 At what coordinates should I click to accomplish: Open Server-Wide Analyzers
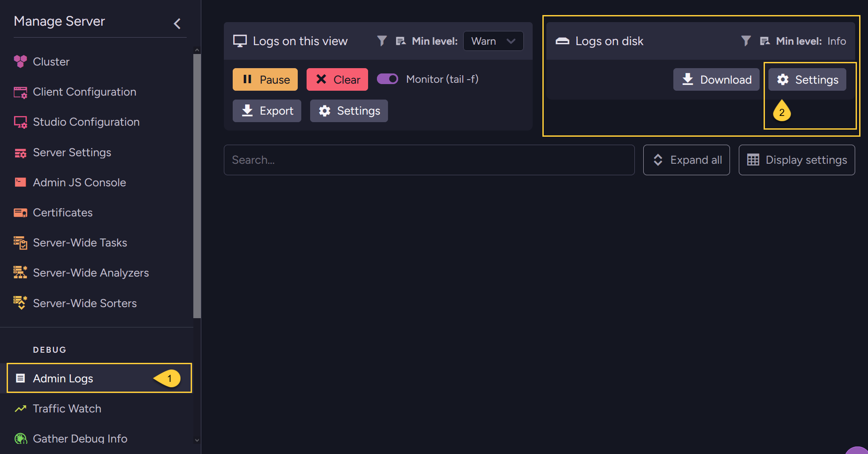[x=91, y=273]
